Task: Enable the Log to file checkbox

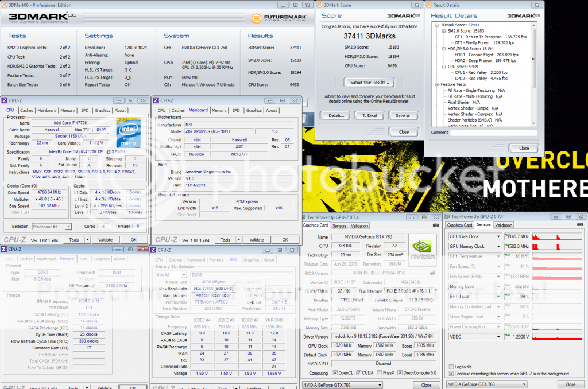Action: point(451,367)
